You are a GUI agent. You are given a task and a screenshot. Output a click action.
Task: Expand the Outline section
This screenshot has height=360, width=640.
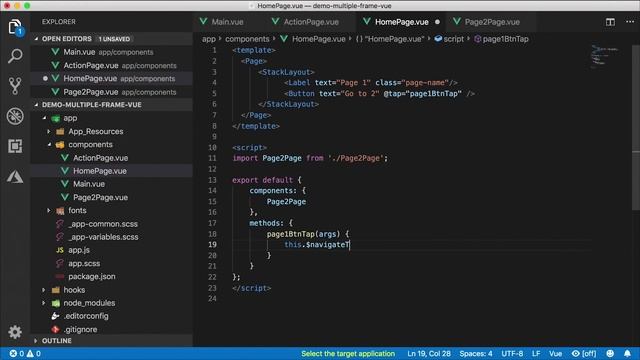click(x=112, y=341)
